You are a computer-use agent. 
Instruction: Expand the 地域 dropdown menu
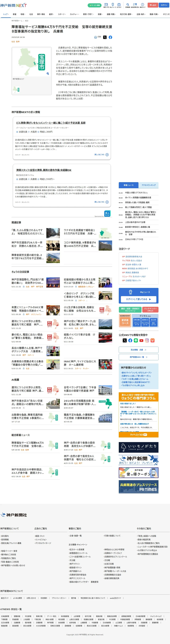click(23, 14)
